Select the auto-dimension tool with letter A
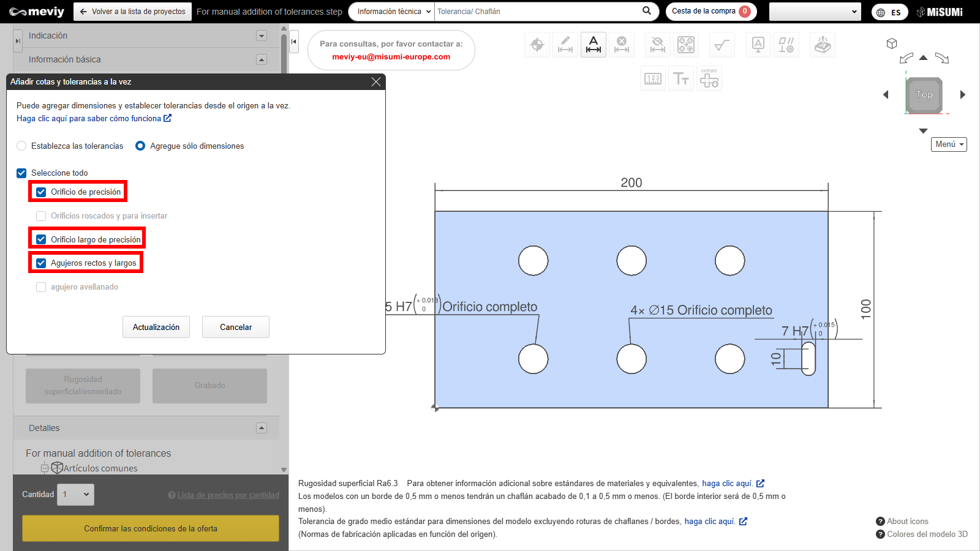The image size is (980, 551). (x=593, y=45)
